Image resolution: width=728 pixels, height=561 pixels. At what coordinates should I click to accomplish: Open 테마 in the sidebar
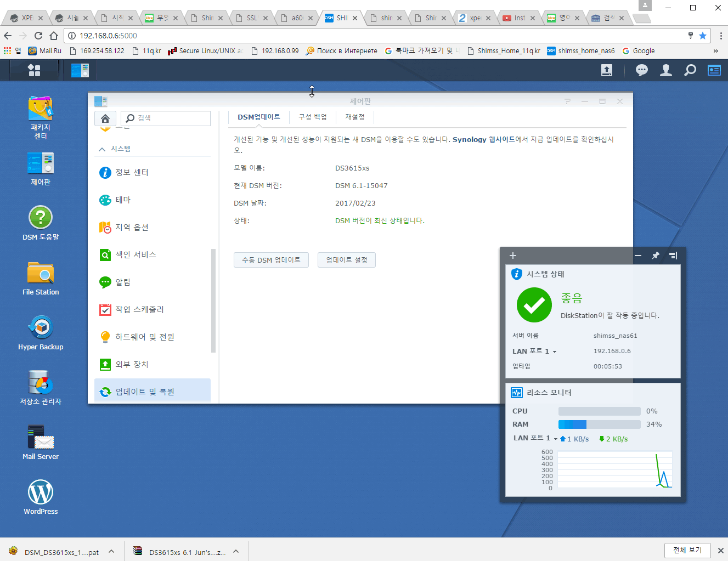[x=153, y=200]
